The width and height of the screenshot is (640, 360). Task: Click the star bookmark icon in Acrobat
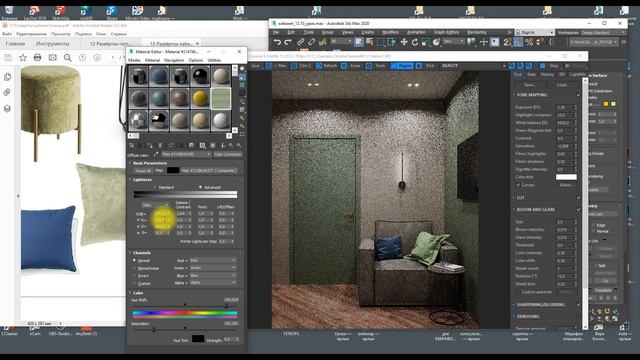23,58
